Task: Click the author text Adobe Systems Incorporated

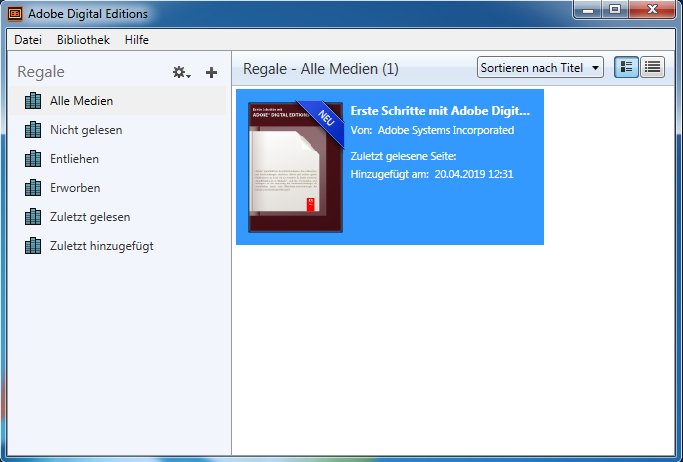Action: 446,130
